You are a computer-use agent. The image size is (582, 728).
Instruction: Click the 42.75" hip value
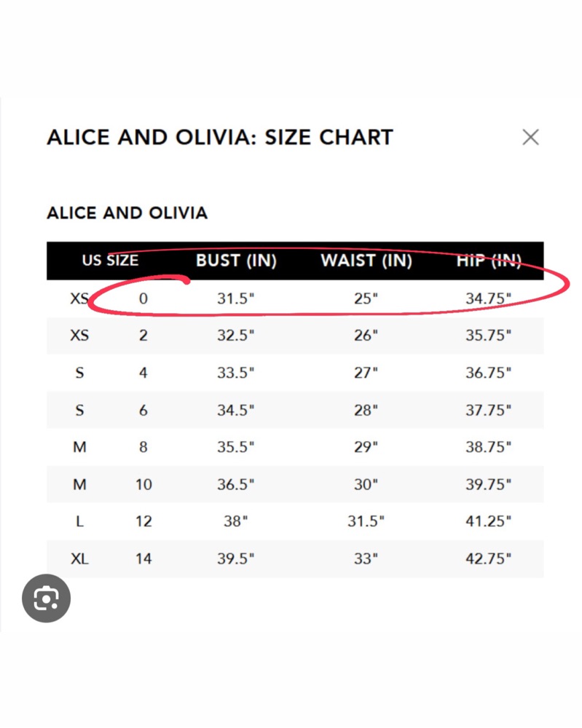[489, 558]
